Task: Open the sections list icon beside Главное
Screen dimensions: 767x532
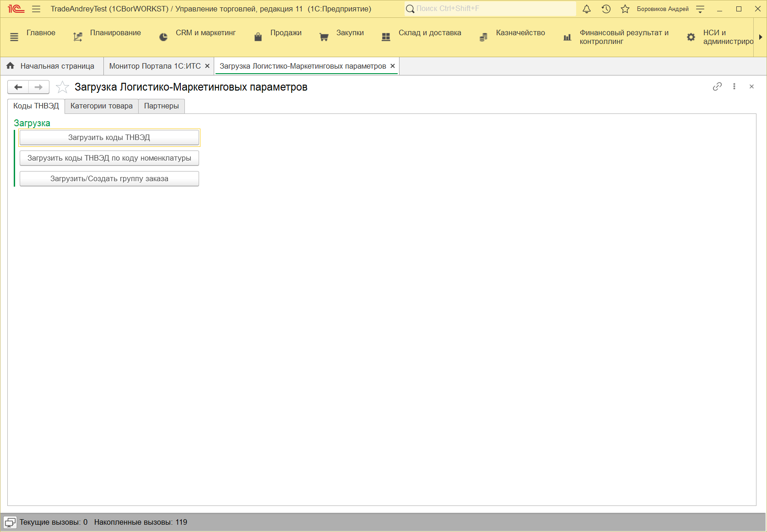Action: point(14,37)
